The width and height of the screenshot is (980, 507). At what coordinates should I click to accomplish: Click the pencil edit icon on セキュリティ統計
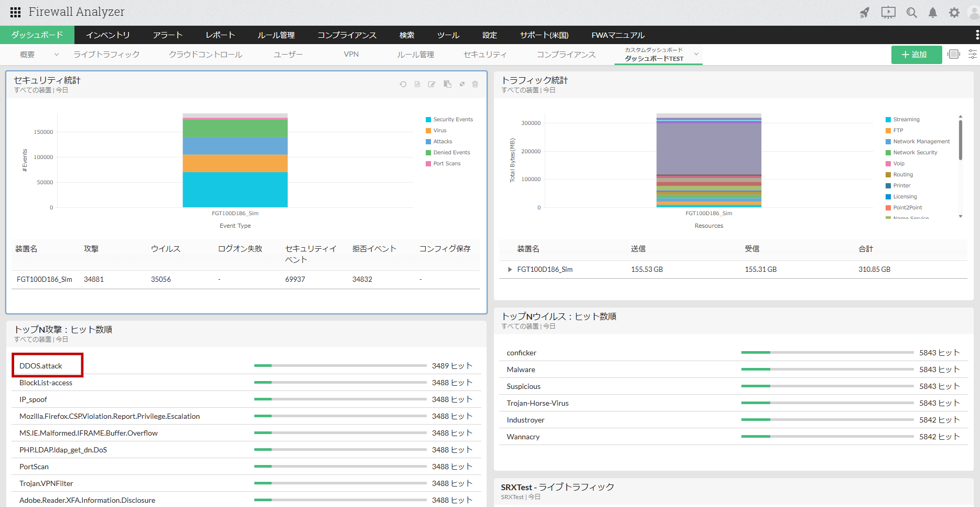432,84
